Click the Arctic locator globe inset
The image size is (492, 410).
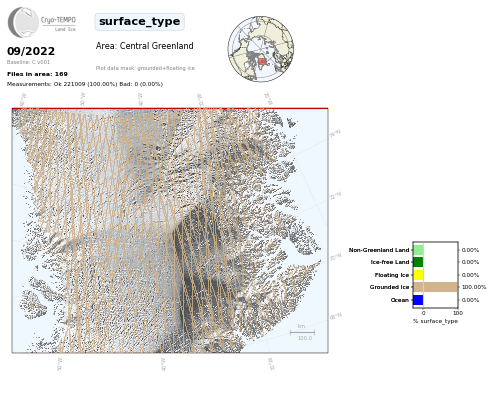[x=261, y=49]
